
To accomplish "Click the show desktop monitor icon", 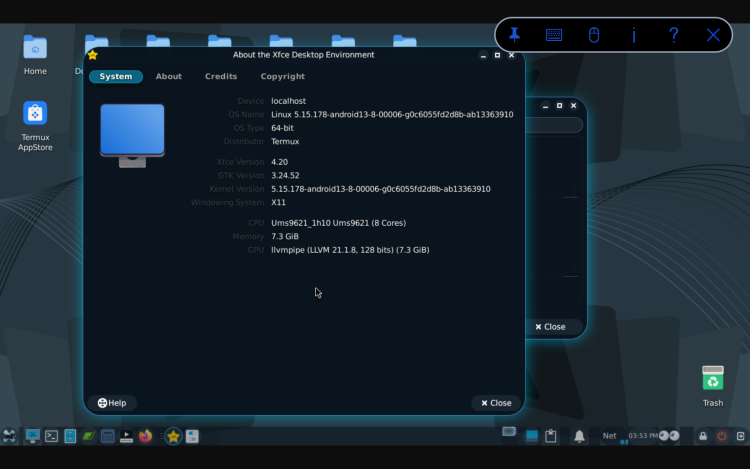I will tap(33, 436).
